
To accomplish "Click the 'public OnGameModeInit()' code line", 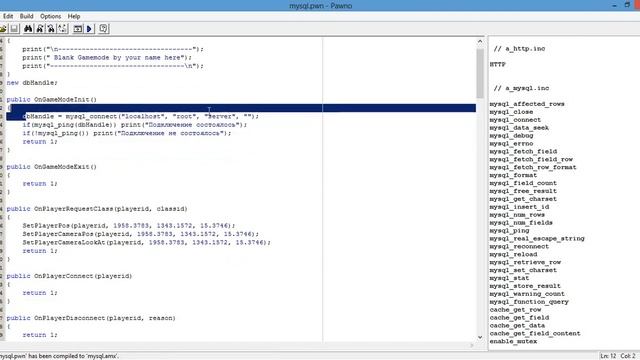I will click(x=51, y=100).
